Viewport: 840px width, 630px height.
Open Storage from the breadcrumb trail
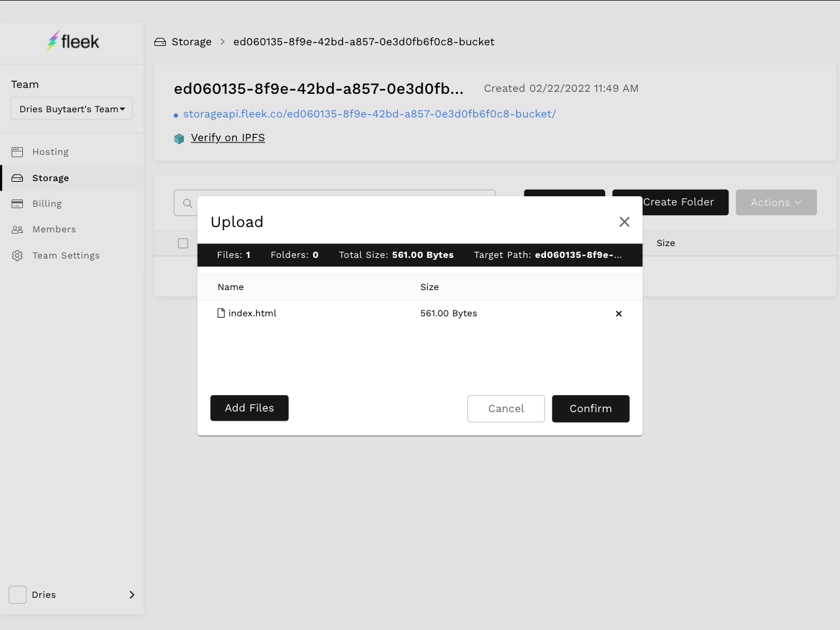[x=191, y=41]
